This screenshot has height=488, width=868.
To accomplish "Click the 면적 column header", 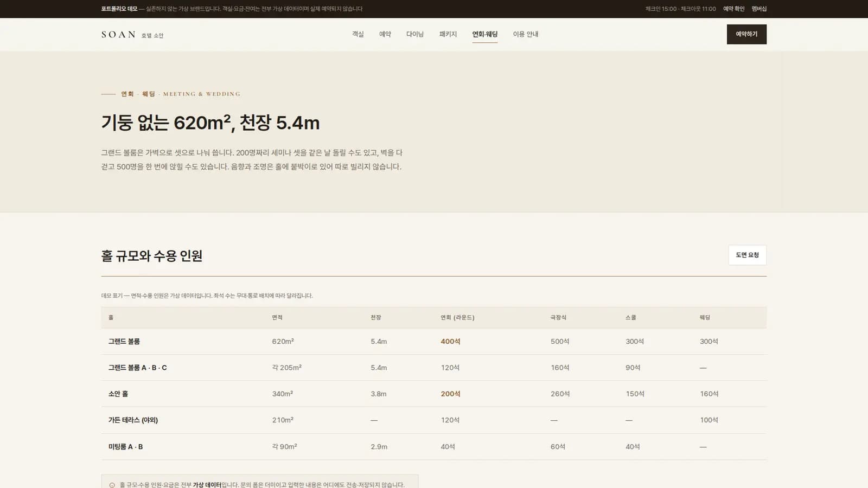I will pos(277,318).
